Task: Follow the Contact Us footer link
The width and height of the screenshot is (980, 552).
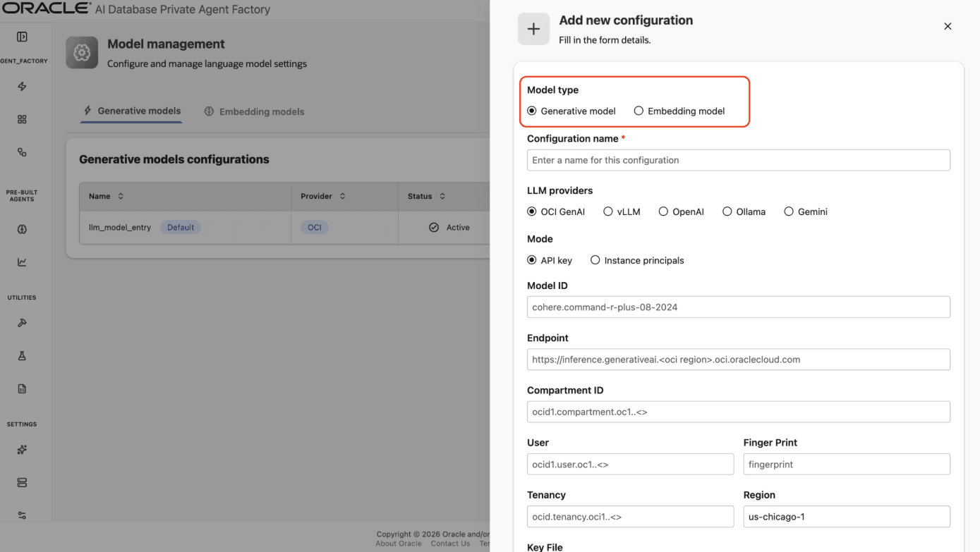Action: (x=450, y=544)
